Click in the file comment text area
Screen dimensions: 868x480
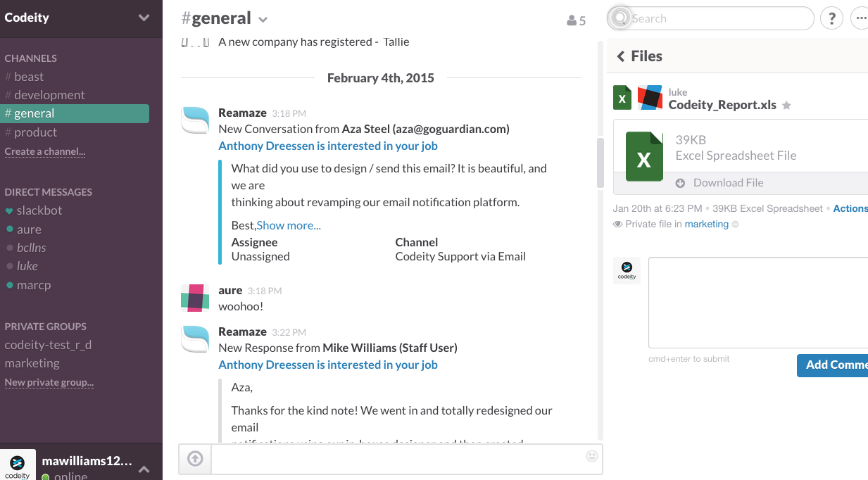(758, 303)
